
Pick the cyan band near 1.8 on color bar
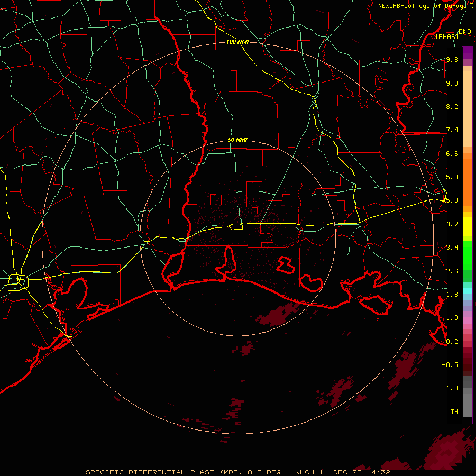[x=467, y=290]
